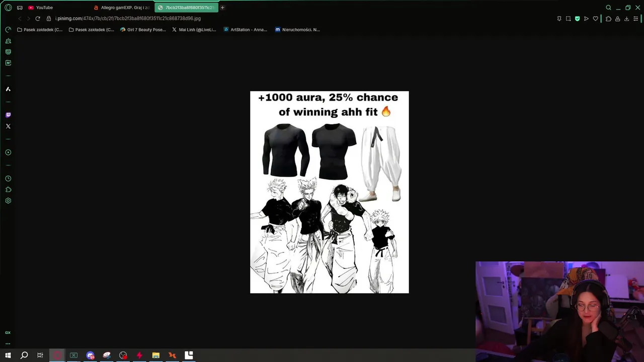Open the M sidebar messenger icon
The width and height of the screenshot is (644, 362).
(8, 63)
